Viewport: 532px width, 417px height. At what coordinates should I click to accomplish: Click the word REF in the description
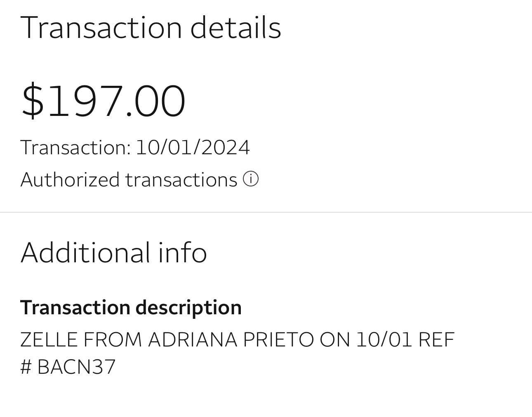pyautogui.click(x=436, y=340)
